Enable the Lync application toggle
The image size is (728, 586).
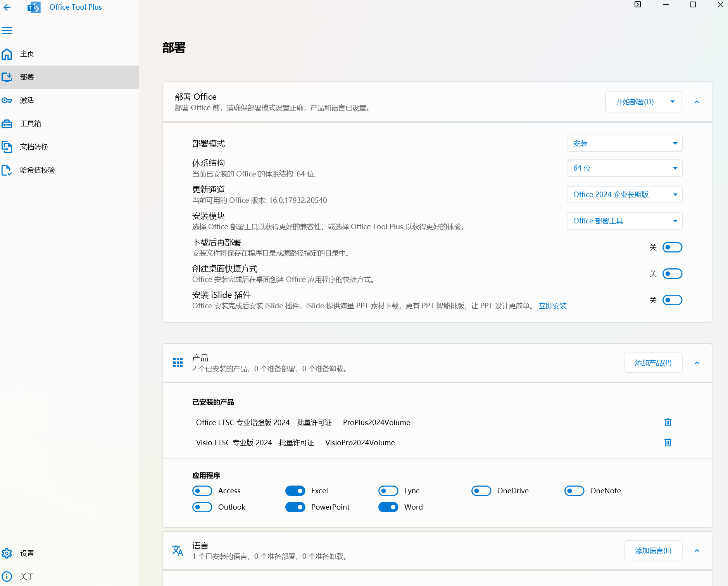coord(388,491)
